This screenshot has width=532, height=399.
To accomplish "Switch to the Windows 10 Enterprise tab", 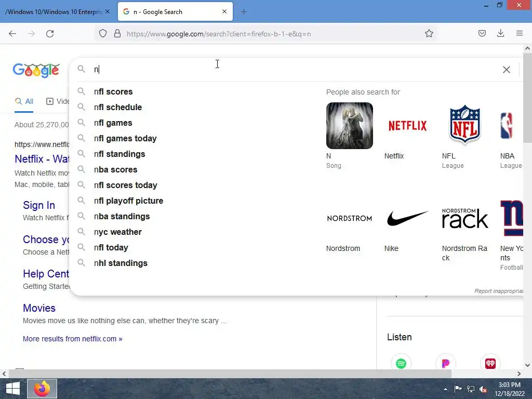I will (x=53, y=11).
